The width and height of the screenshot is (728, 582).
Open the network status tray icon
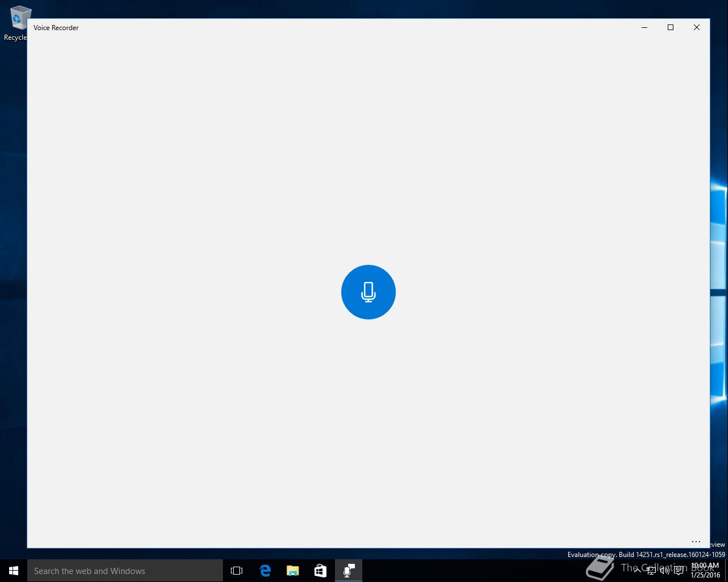(x=651, y=571)
